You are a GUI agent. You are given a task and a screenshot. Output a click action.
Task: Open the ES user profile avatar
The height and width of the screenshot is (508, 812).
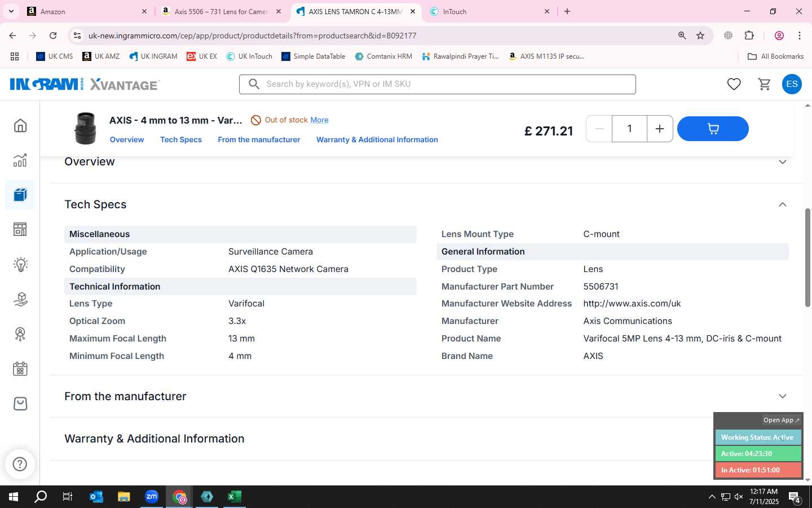[x=792, y=84]
